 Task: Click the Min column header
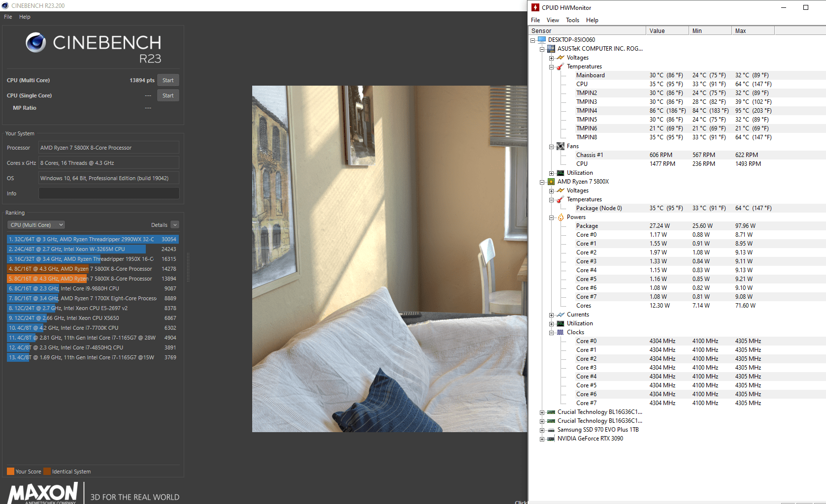[710, 31]
